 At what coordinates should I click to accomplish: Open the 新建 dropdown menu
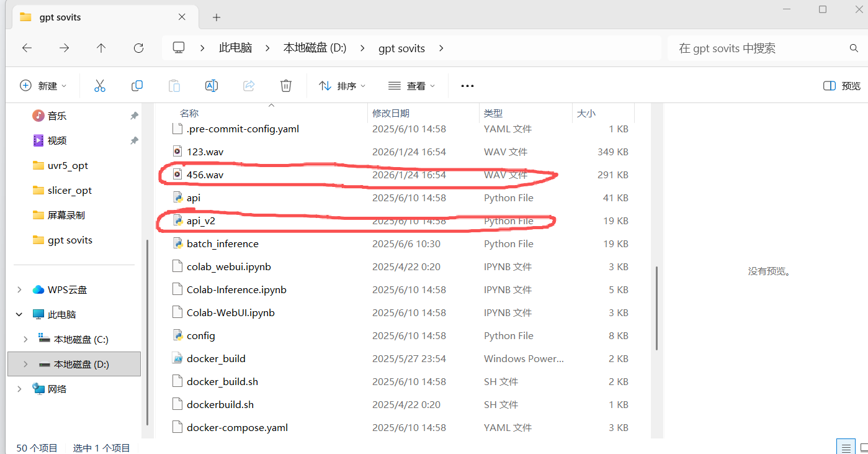[43, 86]
